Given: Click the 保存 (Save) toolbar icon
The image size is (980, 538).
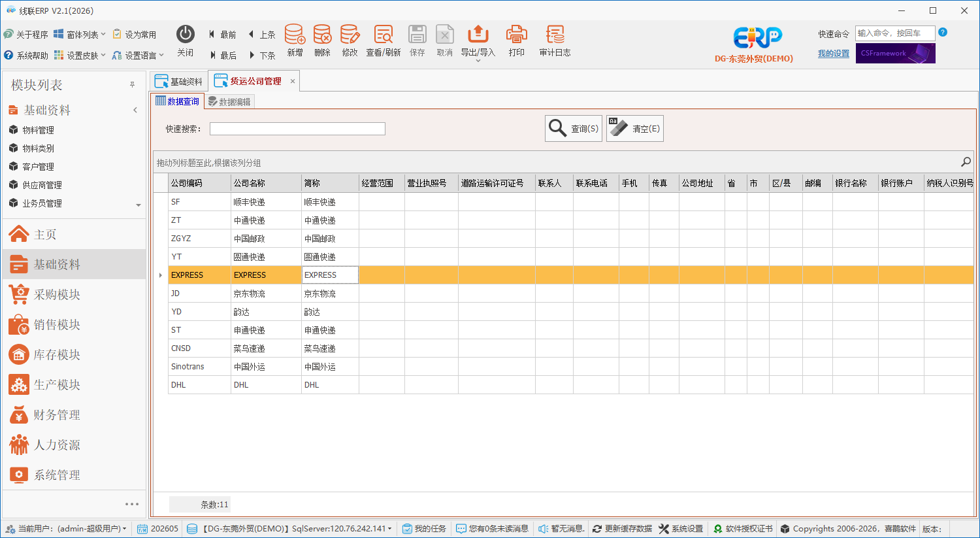Looking at the screenshot, I should coord(417,41).
